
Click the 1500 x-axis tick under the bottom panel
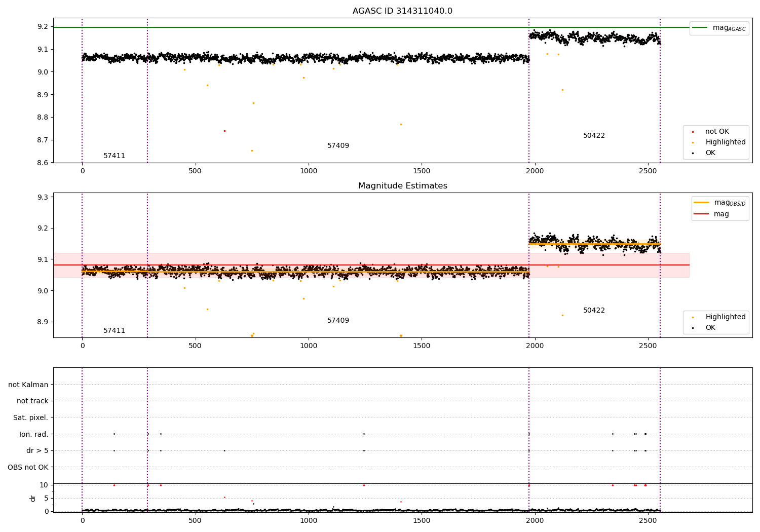(x=422, y=521)
